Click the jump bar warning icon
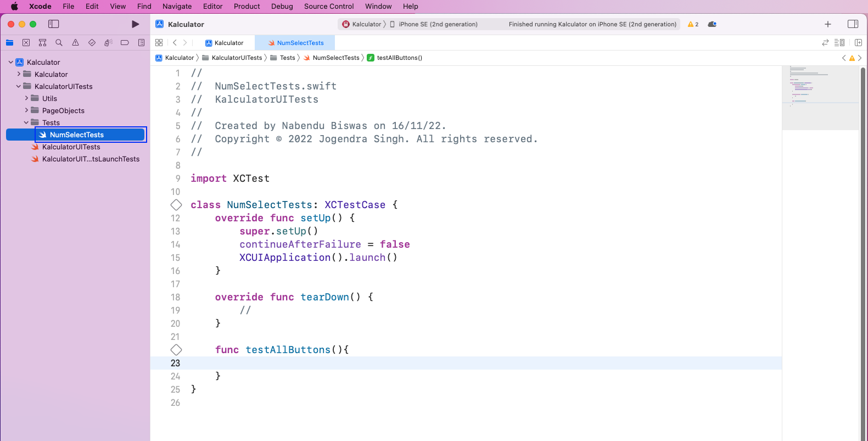Screen dimensions: 868x441 click(x=852, y=58)
